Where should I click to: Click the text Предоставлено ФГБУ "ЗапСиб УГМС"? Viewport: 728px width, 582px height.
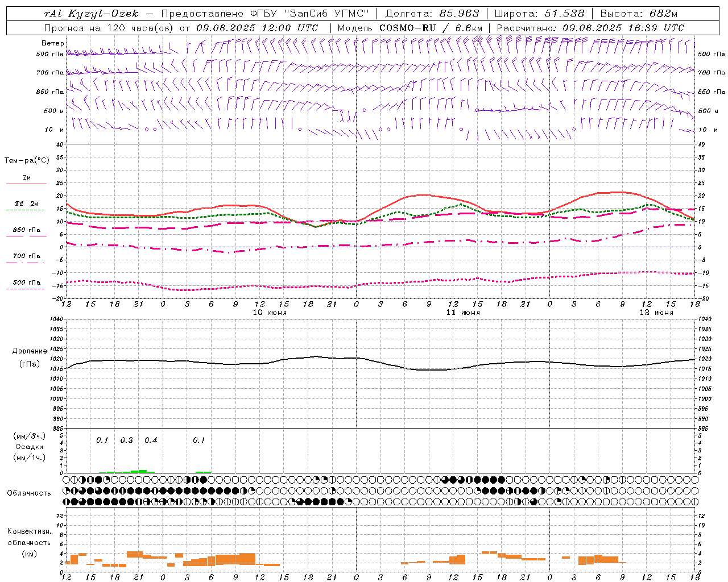point(266,14)
